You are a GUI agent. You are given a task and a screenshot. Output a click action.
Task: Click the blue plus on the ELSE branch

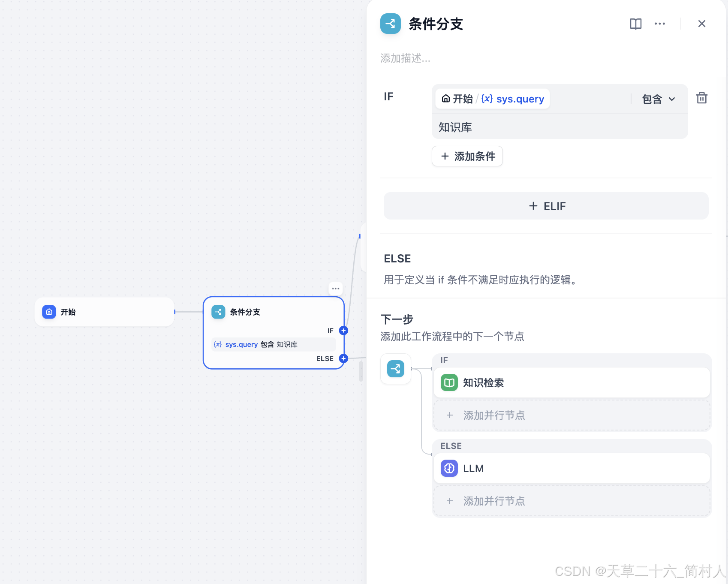[343, 358]
